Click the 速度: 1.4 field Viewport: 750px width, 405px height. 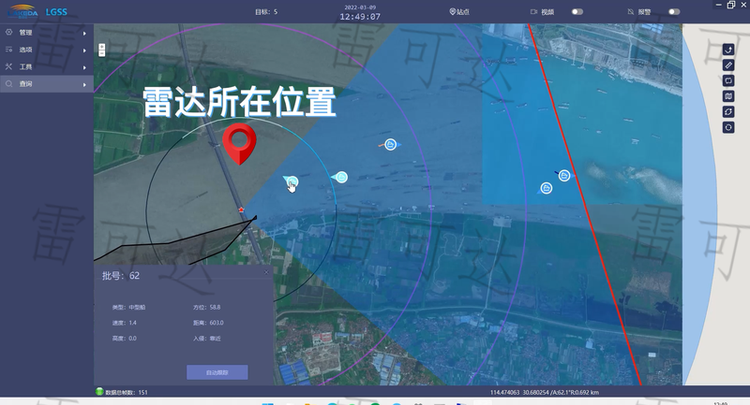(124, 323)
